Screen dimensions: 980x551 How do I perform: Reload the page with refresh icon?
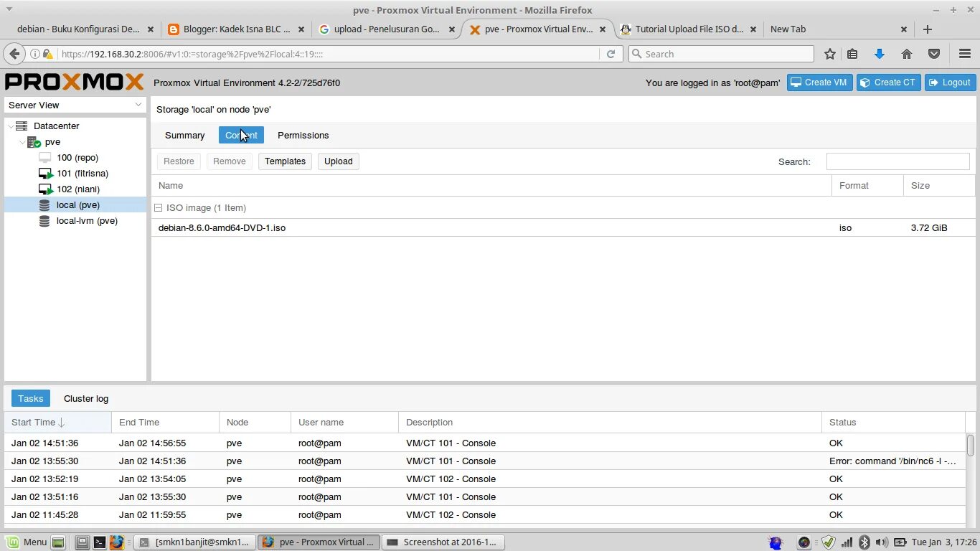click(611, 54)
